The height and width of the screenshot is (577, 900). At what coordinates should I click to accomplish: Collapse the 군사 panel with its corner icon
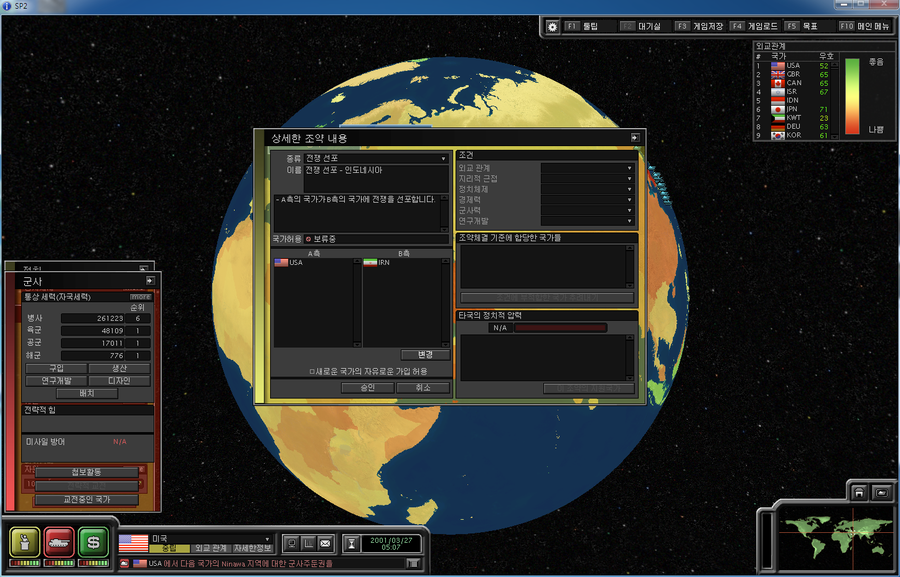click(x=144, y=282)
